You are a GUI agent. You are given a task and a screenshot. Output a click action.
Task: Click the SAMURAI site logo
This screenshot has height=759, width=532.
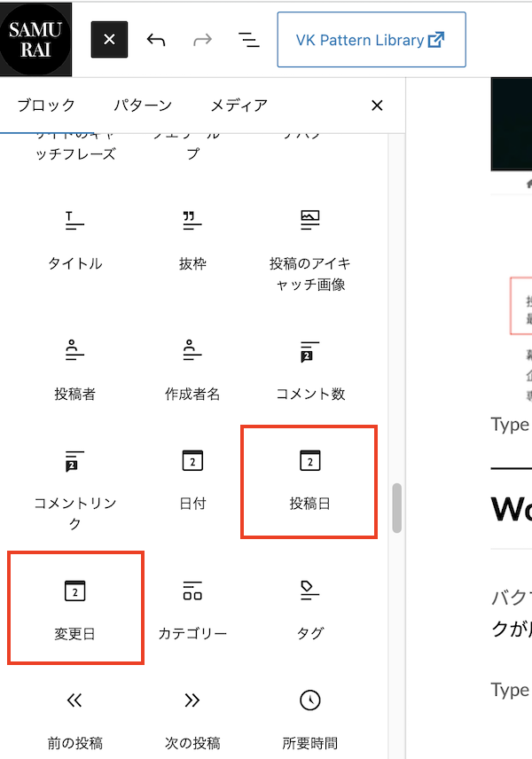click(x=35, y=39)
